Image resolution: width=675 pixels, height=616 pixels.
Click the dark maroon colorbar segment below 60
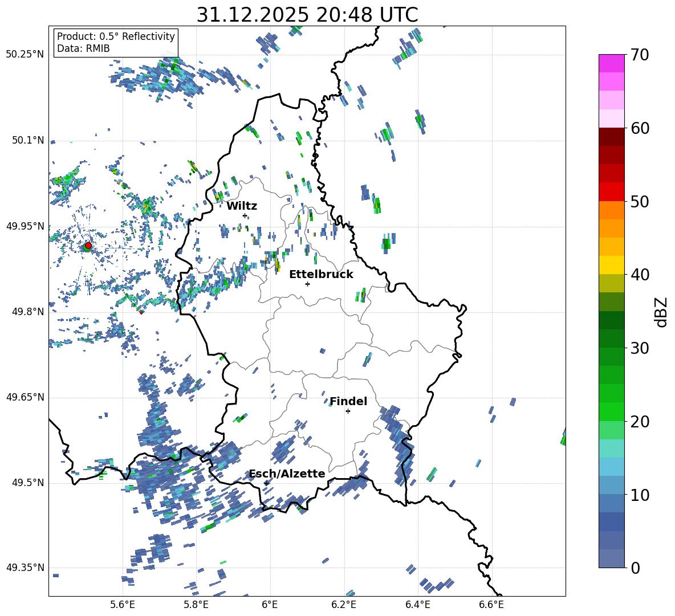[611, 137]
